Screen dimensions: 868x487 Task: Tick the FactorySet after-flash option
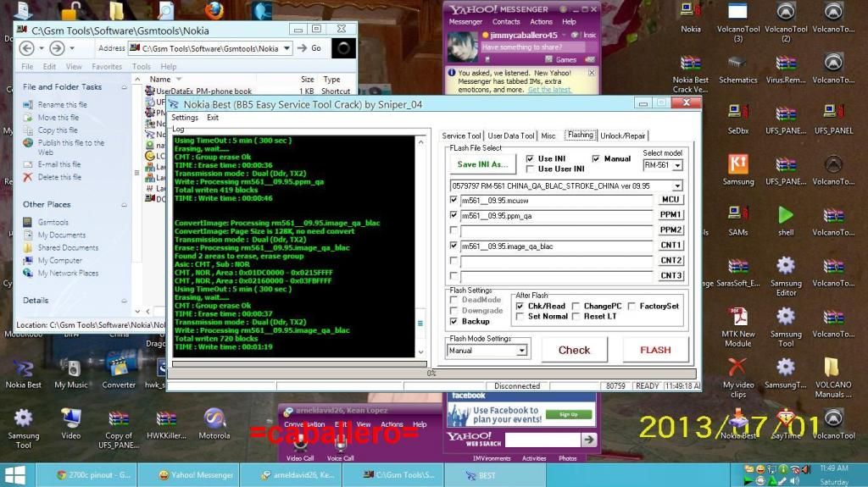(632, 306)
